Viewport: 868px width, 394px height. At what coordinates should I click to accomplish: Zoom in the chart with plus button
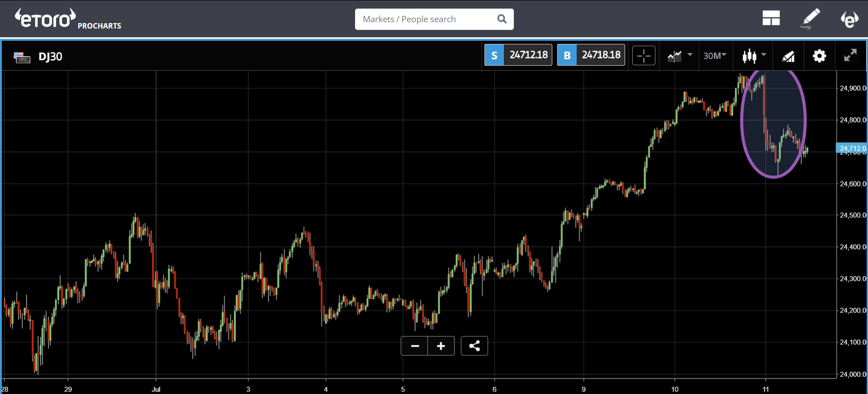441,346
